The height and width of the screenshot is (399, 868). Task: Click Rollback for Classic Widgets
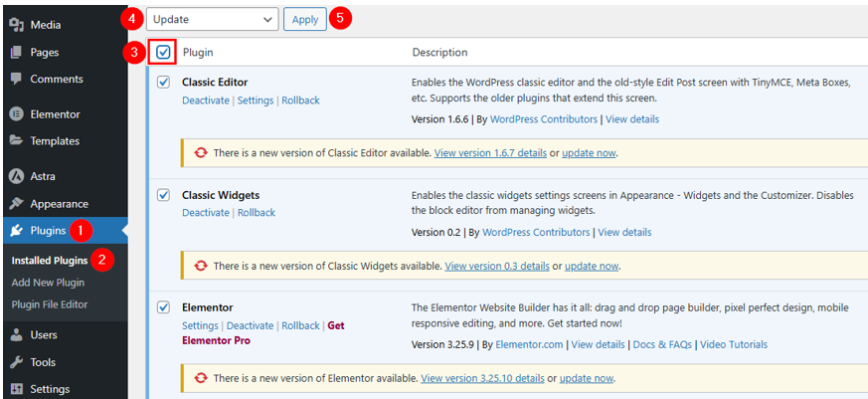coord(257,212)
